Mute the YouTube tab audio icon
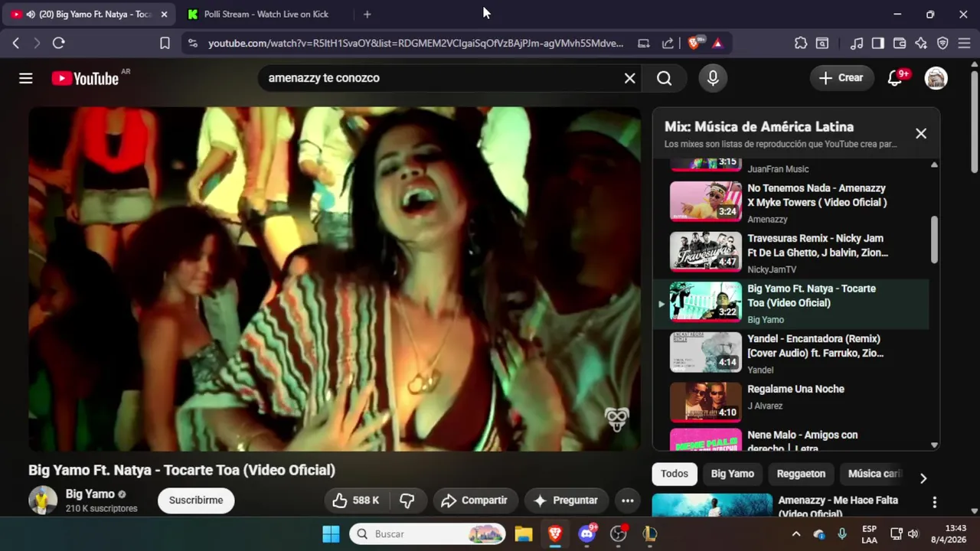Image resolution: width=980 pixels, height=551 pixels. point(31,15)
